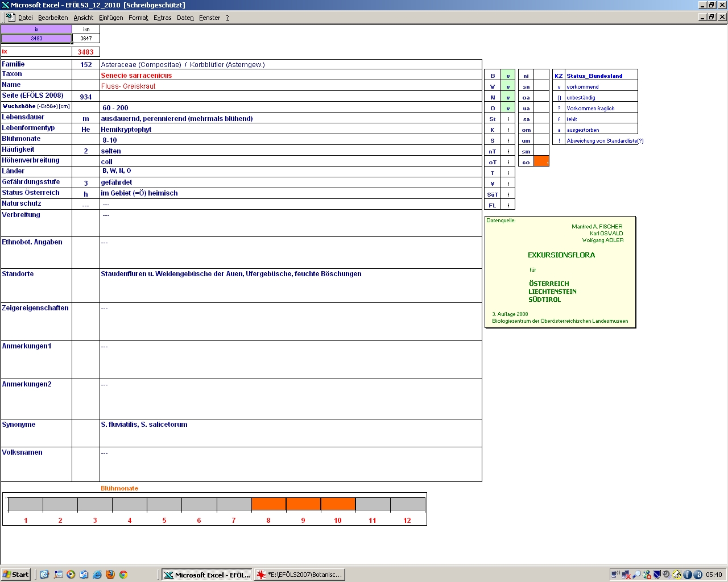The width and height of the screenshot is (728, 582).
Task: Open the Bearbeiten menu
Action: [x=53, y=18]
